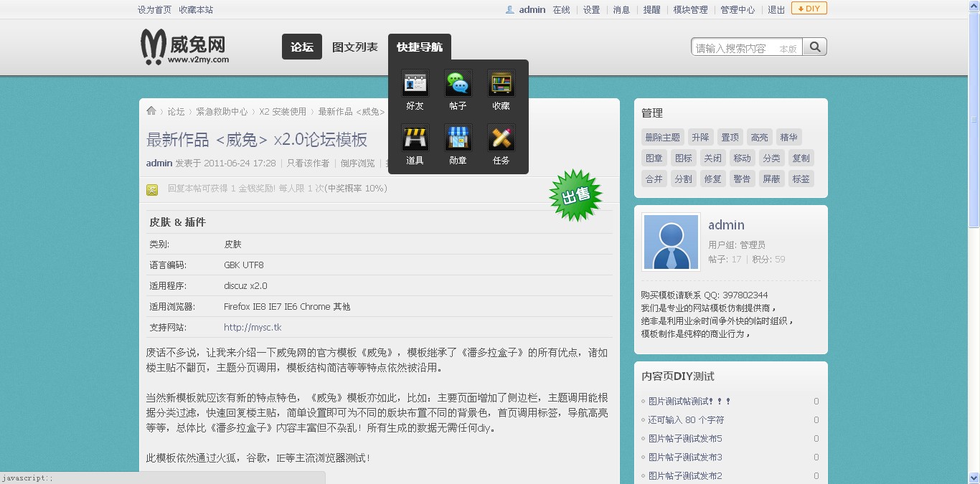Click 退出 to log out

pyautogui.click(x=776, y=10)
